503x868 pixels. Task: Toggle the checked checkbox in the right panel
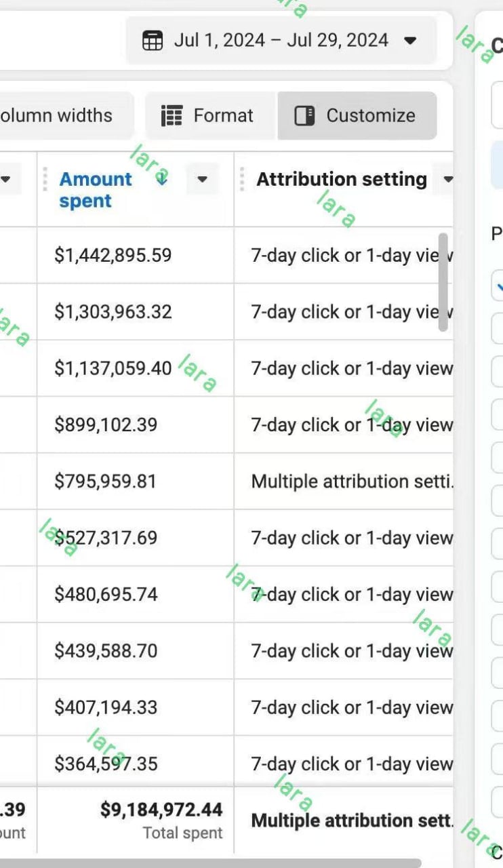click(x=499, y=288)
